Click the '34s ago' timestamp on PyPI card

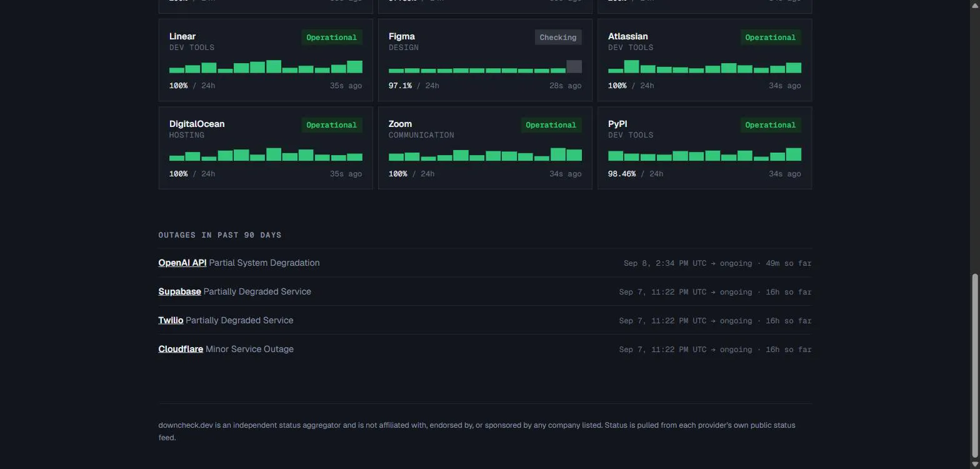coord(784,174)
